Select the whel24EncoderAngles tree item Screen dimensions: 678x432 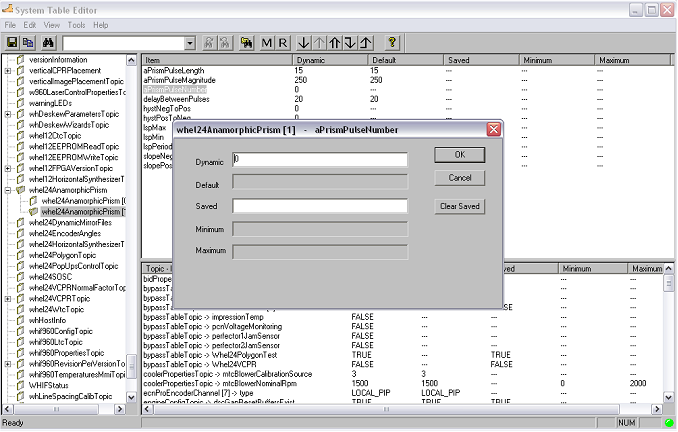point(64,234)
